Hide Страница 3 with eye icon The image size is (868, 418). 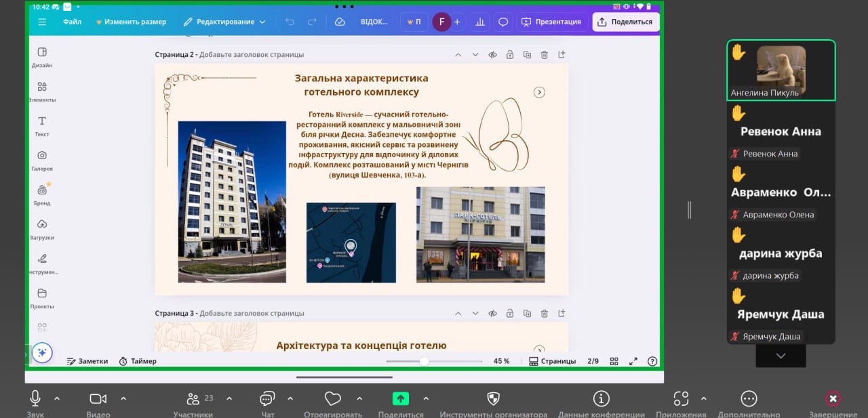(493, 314)
